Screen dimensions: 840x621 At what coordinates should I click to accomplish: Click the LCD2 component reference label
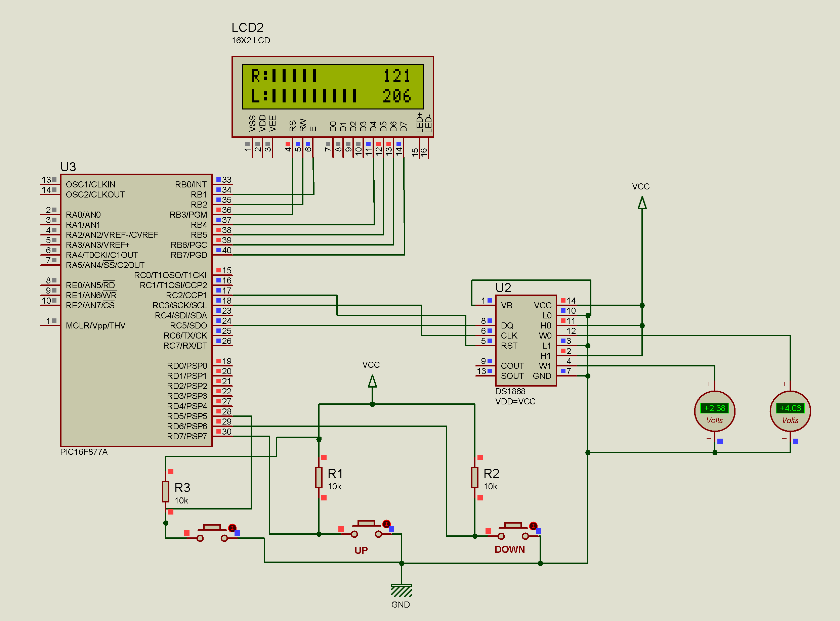coord(247,28)
